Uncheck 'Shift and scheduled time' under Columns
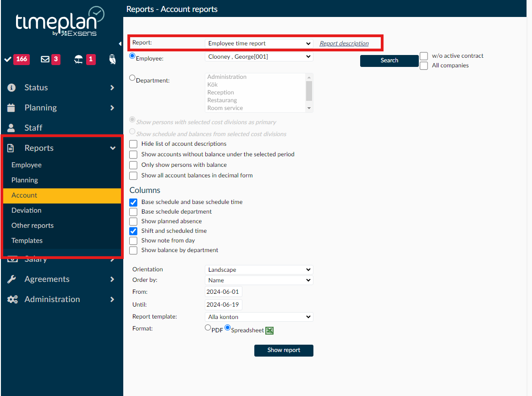 click(x=133, y=231)
